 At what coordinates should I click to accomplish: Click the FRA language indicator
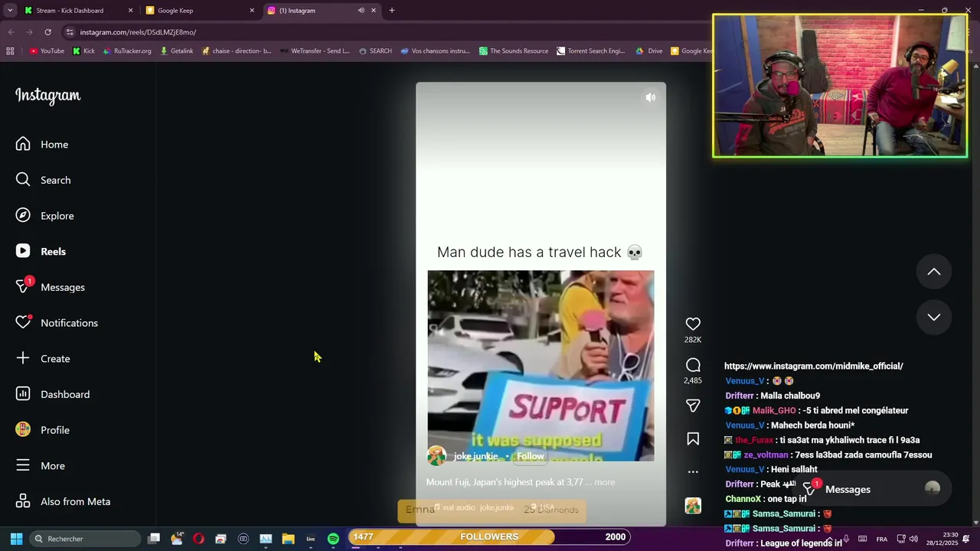click(x=882, y=539)
